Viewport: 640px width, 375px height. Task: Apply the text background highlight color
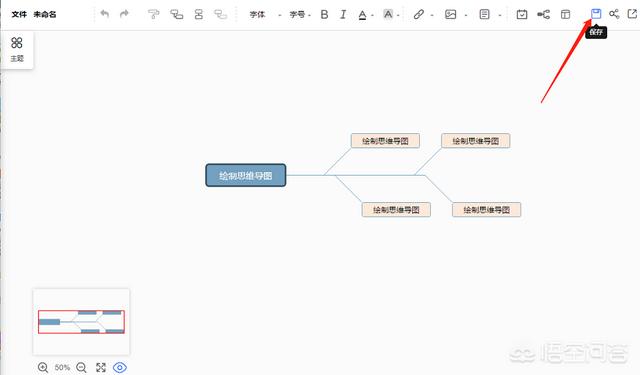point(388,15)
